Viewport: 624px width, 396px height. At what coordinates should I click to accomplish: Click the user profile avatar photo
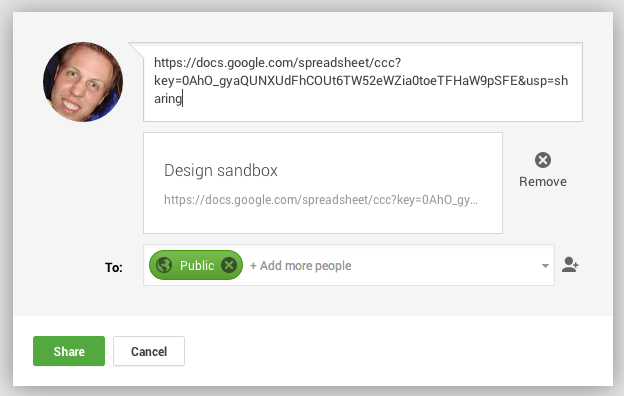(83, 82)
